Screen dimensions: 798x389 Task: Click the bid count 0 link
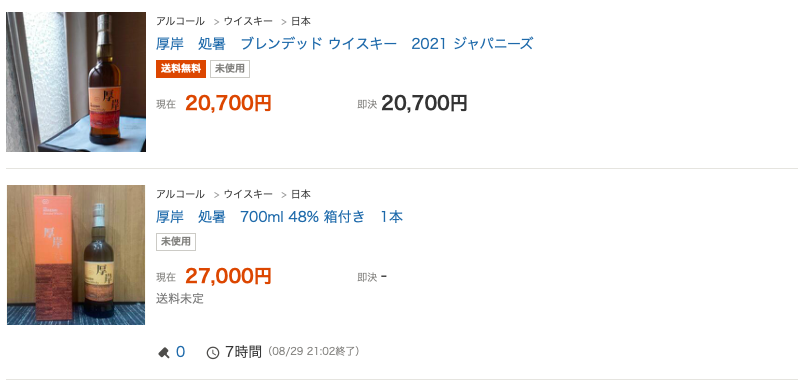pyautogui.click(x=180, y=352)
